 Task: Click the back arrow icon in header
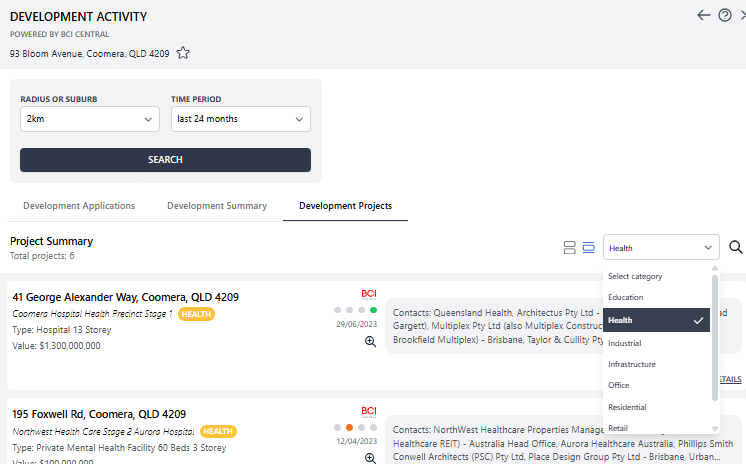(x=704, y=15)
